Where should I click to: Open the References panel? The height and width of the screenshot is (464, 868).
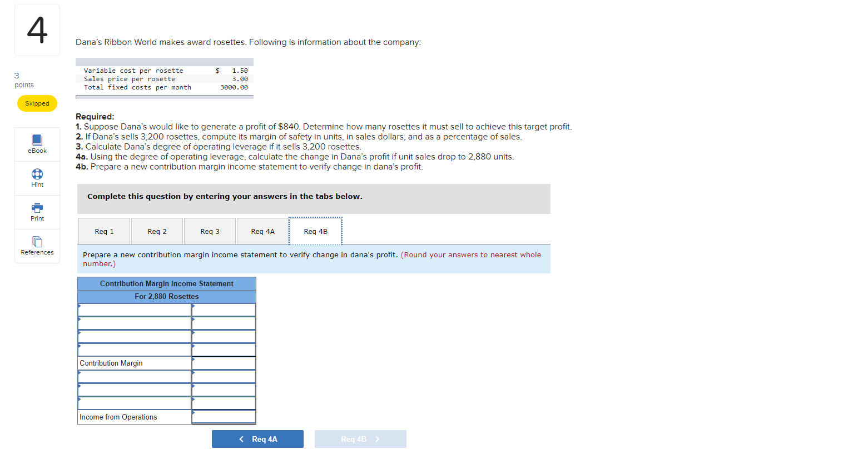(37, 246)
